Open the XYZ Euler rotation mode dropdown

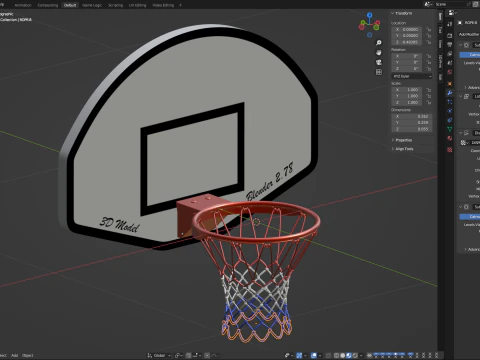(x=412, y=76)
